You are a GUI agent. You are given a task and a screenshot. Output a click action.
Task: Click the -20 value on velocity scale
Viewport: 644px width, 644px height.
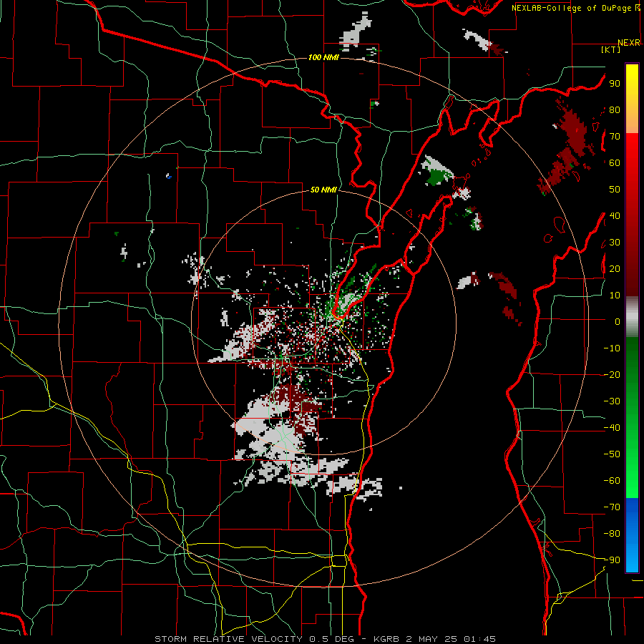612,374
